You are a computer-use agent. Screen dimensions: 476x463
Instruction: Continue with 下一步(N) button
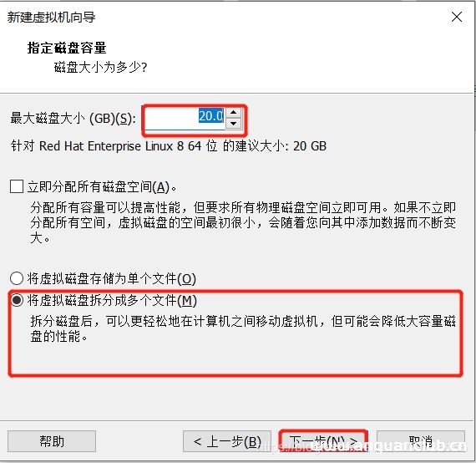pyautogui.click(x=324, y=440)
